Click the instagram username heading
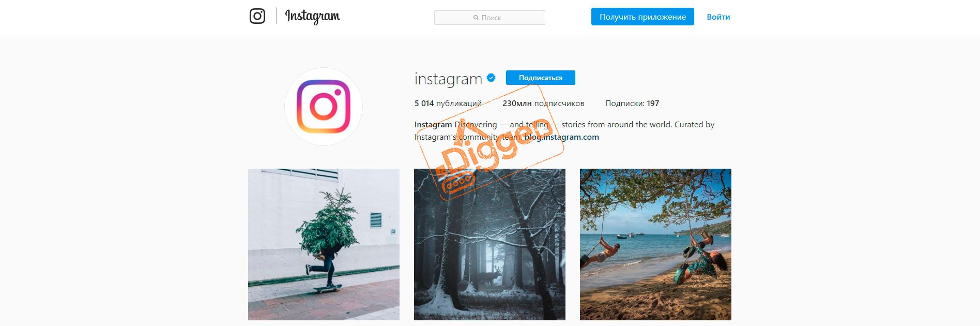Screen dimensions: 980x326 (448, 79)
